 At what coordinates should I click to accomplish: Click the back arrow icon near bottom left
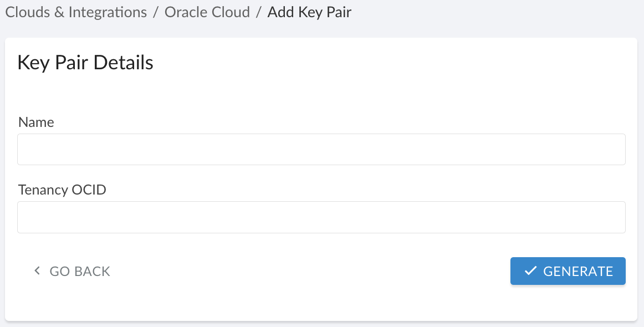click(x=37, y=270)
